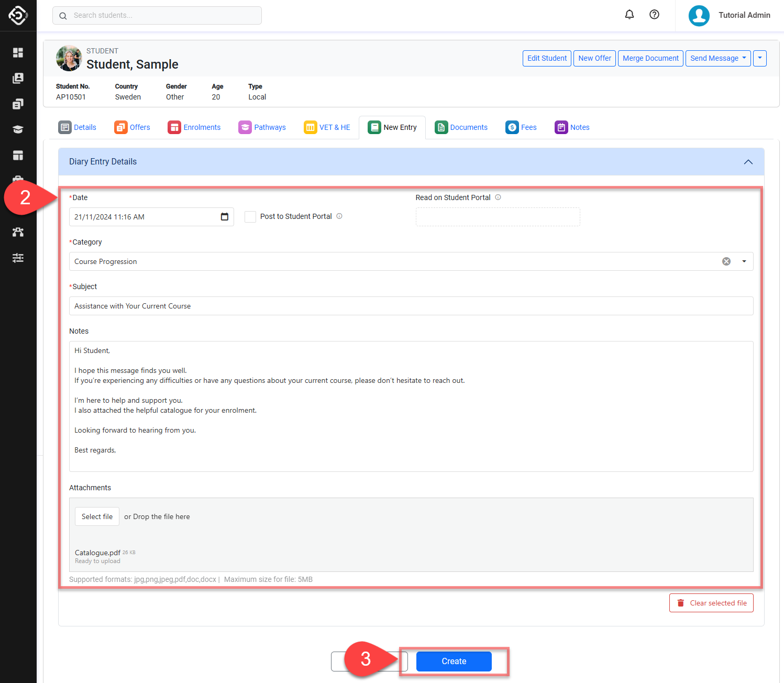This screenshot has width=784, height=683.
Task: Click the dashboard icon in sidebar
Action: click(x=18, y=52)
